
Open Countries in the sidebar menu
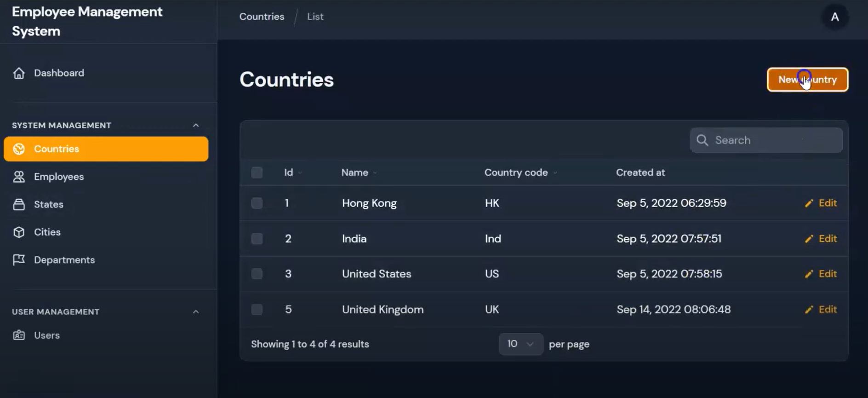click(x=106, y=149)
